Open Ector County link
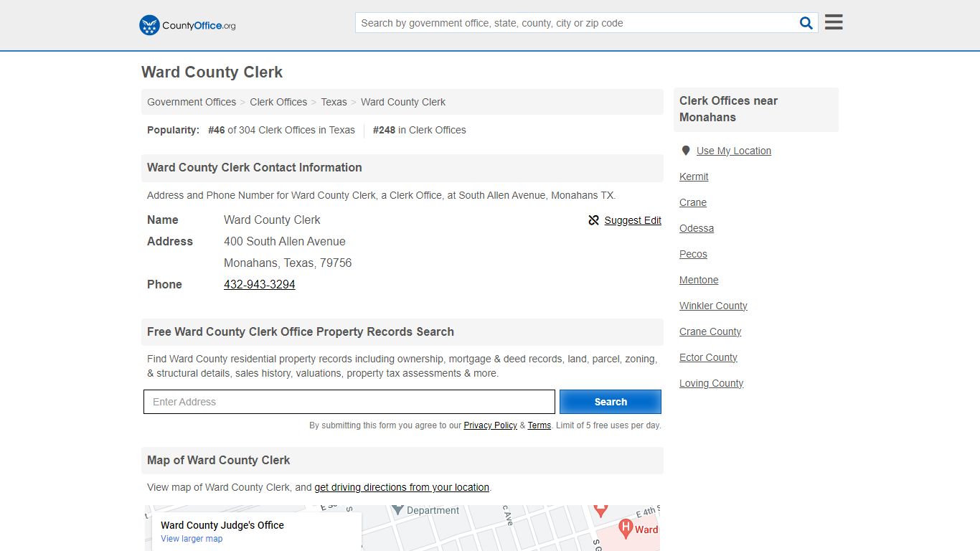The height and width of the screenshot is (551, 980). tap(708, 357)
